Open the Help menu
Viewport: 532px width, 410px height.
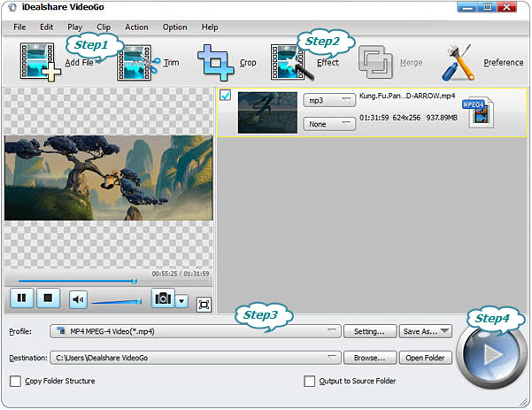click(210, 27)
